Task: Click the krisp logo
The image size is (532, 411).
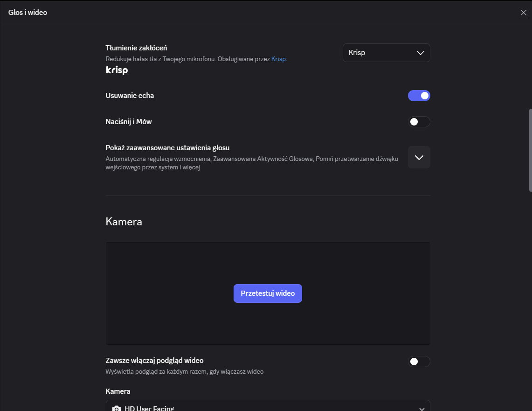Action: point(117,70)
